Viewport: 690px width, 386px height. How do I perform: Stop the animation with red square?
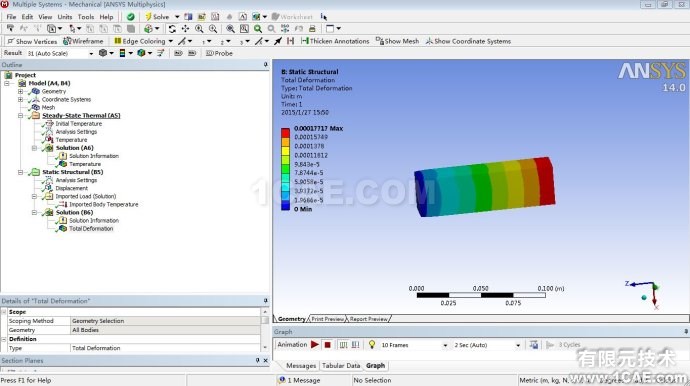coord(327,345)
